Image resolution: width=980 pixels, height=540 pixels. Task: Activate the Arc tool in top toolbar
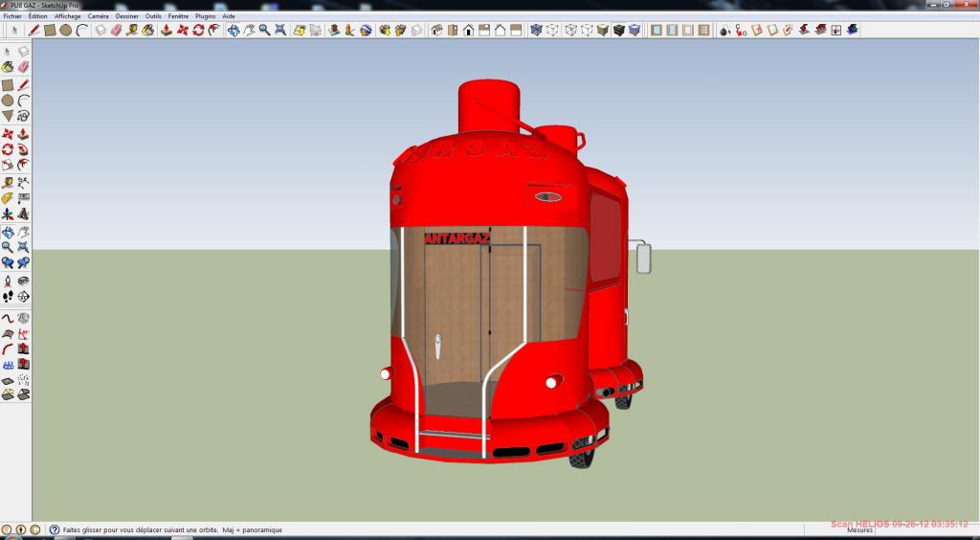tap(82, 30)
